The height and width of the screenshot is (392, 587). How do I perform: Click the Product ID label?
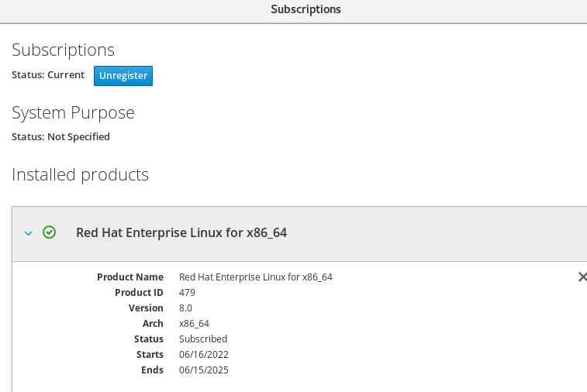point(140,293)
